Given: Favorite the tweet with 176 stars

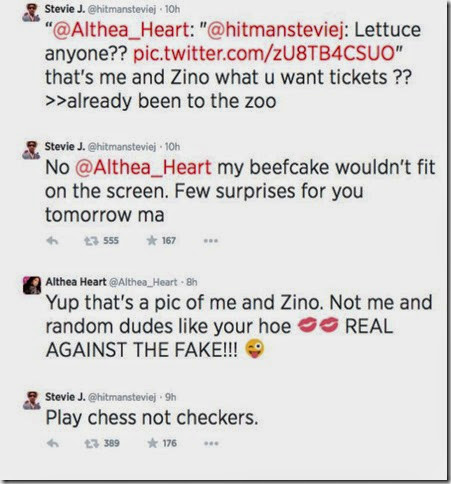Looking at the screenshot, I should tap(152, 443).
